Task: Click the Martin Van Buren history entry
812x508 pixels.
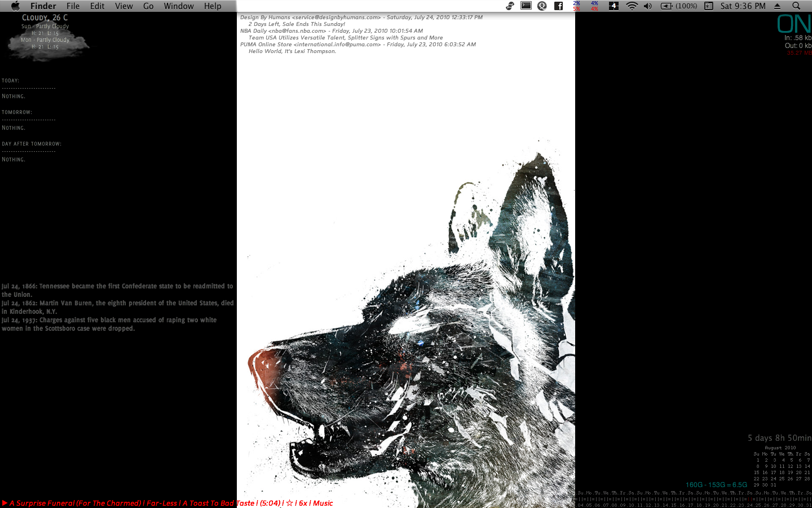Action: (x=117, y=307)
